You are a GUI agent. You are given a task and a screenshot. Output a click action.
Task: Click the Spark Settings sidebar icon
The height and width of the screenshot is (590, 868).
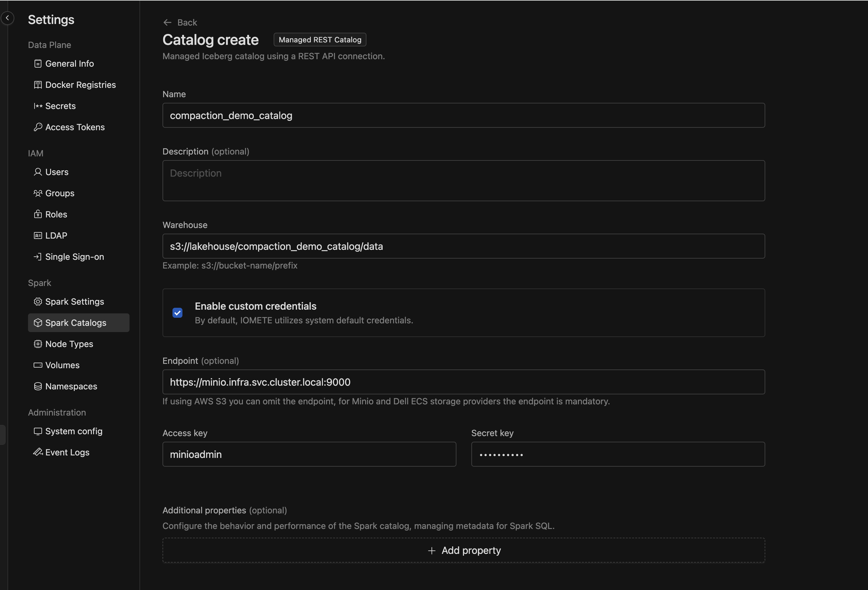pos(37,302)
